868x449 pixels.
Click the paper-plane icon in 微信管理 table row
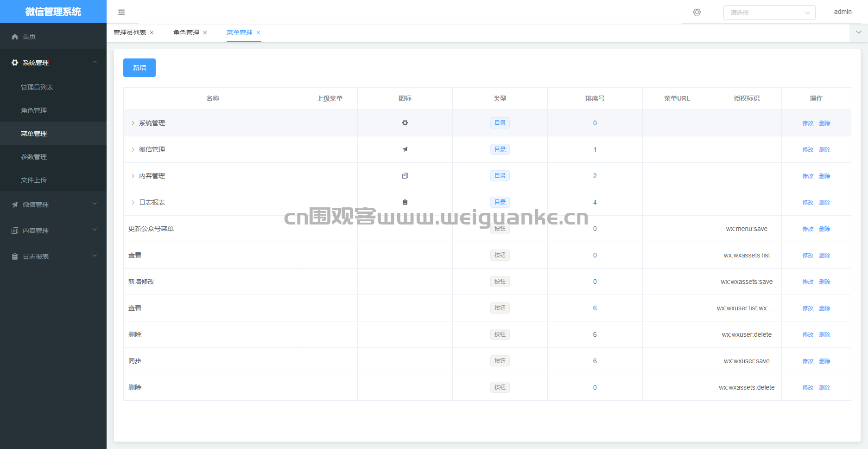tap(405, 149)
